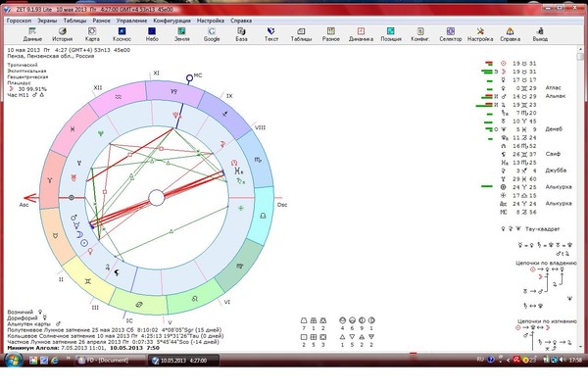
Task: Open the Windows Start button
Action: tap(14, 361)
